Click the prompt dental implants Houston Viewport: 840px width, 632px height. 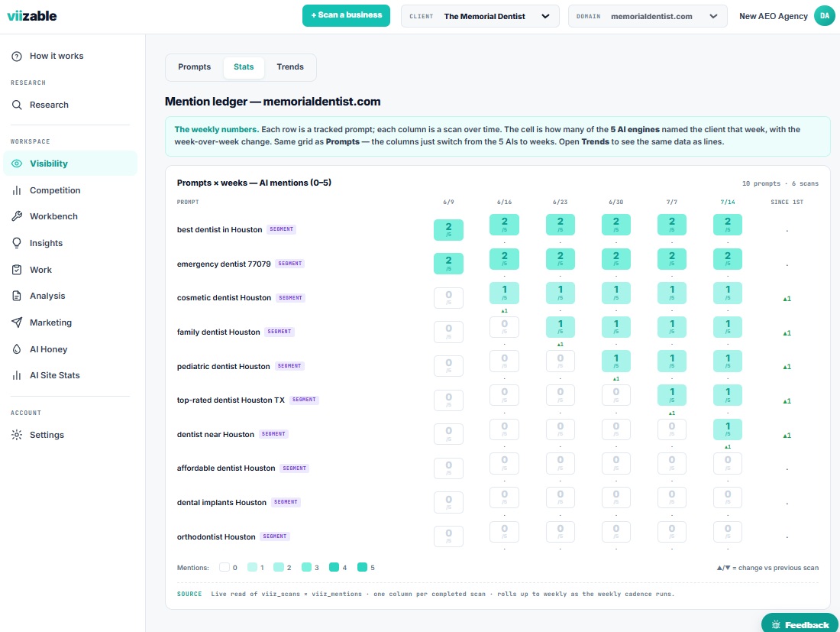click(221, 502)
